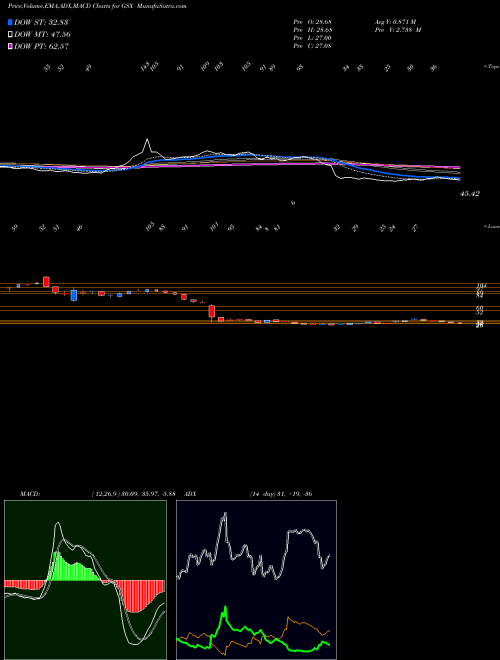Image resolution: width=500 pixels, height=660 pixels.
Task: Click the 'ADX' panel label
Action: pyautogui.click(x=190, y=494)
